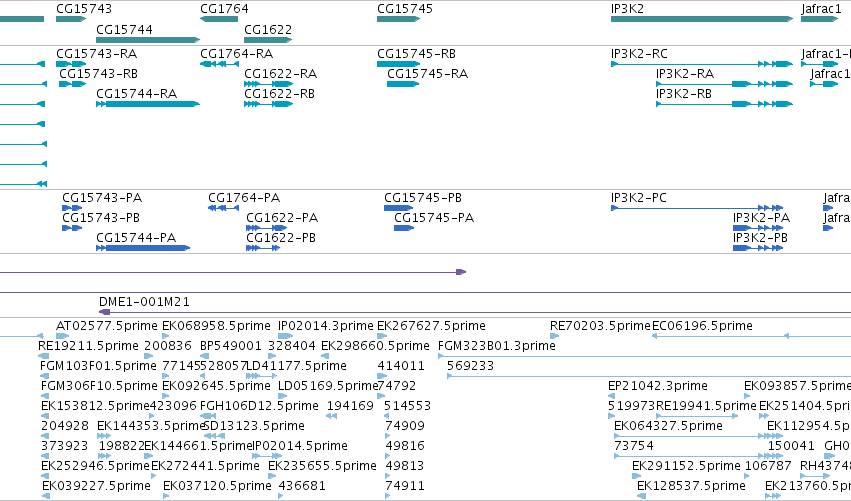
Task: Open the BP549001 EST feature
Action: click(x=204, y=356)
